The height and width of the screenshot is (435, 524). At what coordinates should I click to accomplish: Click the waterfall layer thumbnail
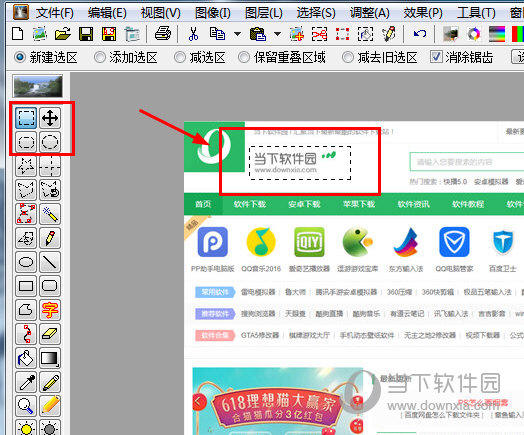(x=37, y=86)
